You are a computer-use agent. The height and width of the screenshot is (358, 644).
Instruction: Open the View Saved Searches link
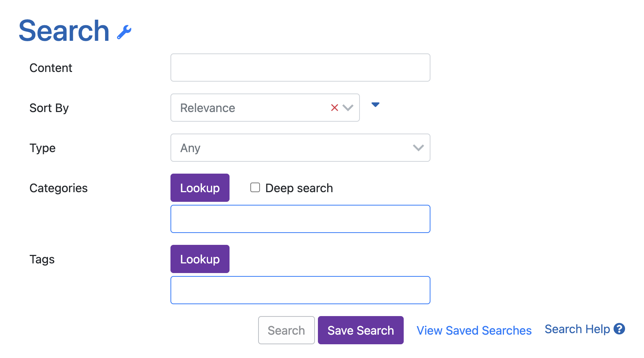[x=474, y=330]
